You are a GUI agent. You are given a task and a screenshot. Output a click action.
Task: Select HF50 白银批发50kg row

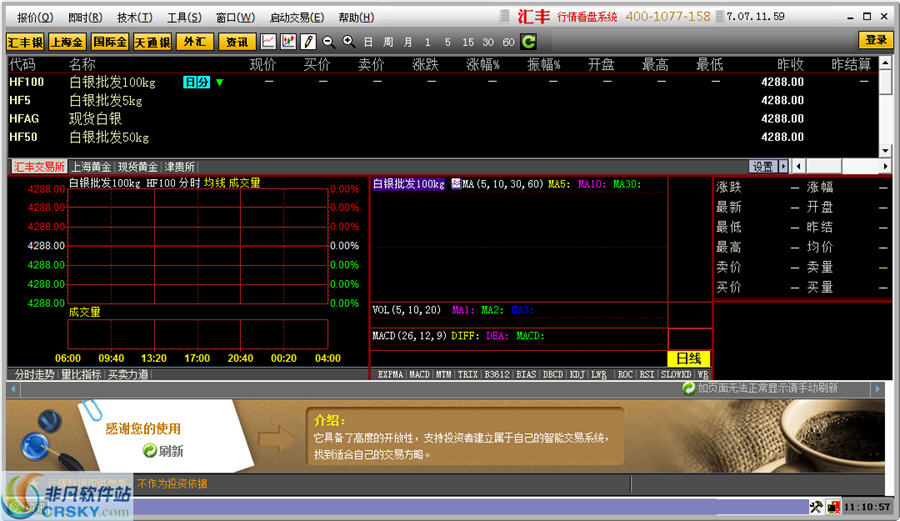pyautogui.click(x=442, y=137)
